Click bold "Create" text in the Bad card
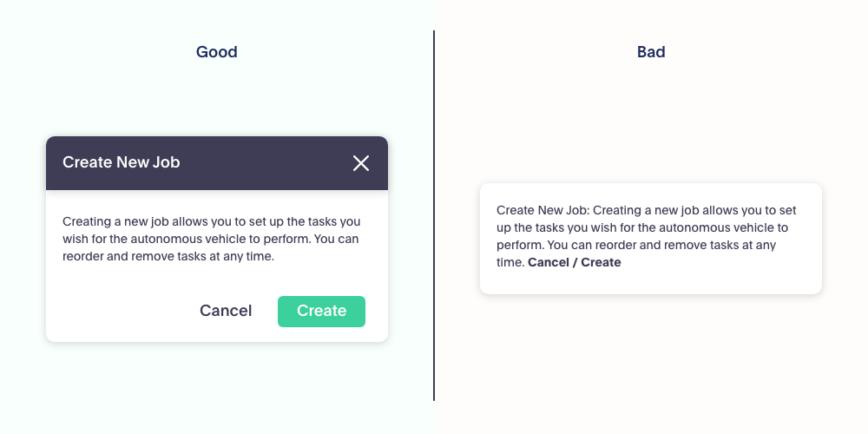Image resolution: width=868 pixels, height=434 pixels. click(x=602, y=262)
